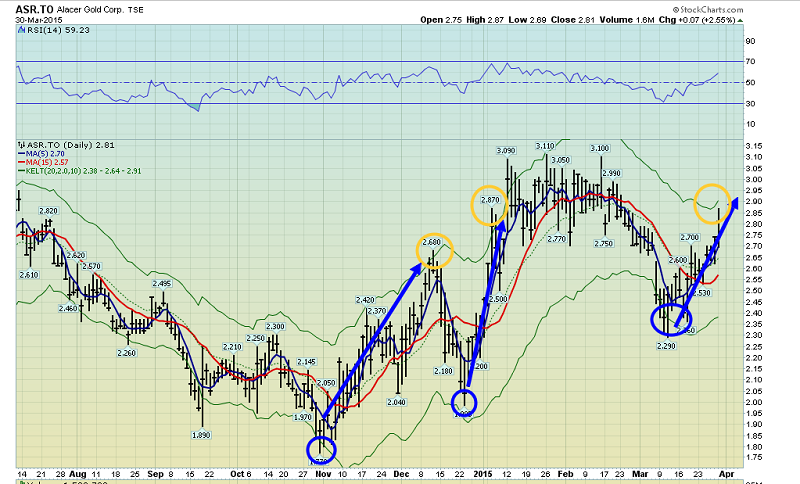The height and width of the screenshot is (484, 800).
Task: Click the 2.770 price label
Action: (557, 239)
